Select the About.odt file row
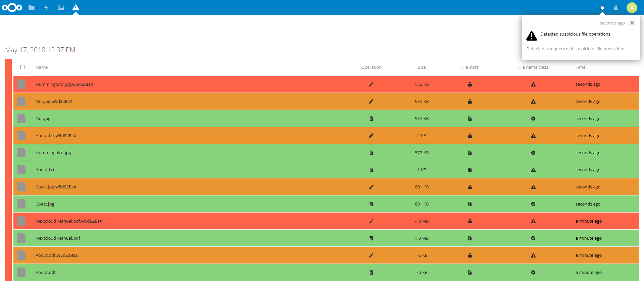This screenshot has width=644, height=288. point(326,273)
